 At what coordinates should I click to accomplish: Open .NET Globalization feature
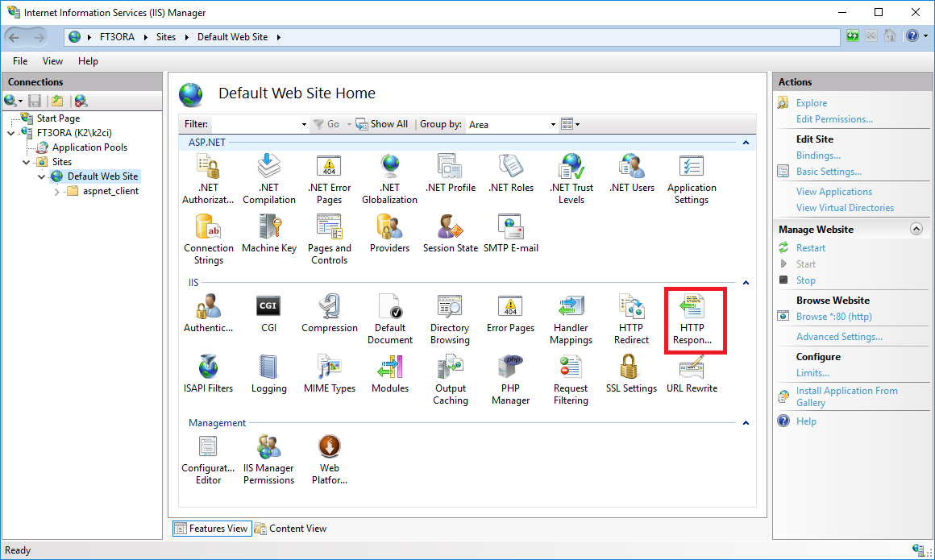tap(390, 178)
